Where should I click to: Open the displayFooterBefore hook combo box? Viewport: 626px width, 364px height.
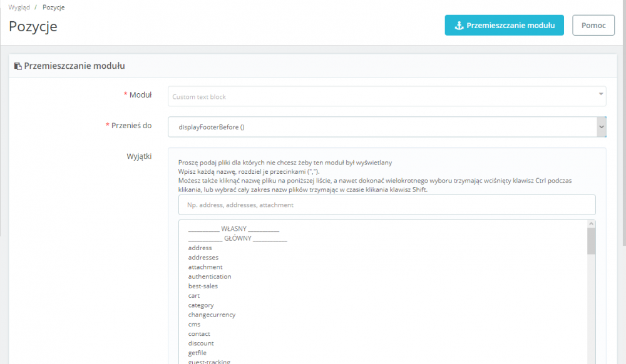[387, 127]
